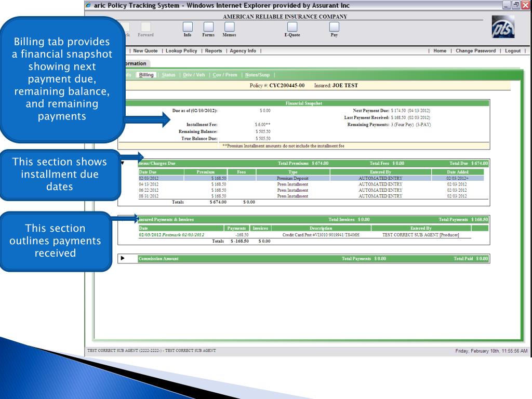Viewport: 532px width, 399px height.
Task: Click the Logout link
Action: pos(513,50)
